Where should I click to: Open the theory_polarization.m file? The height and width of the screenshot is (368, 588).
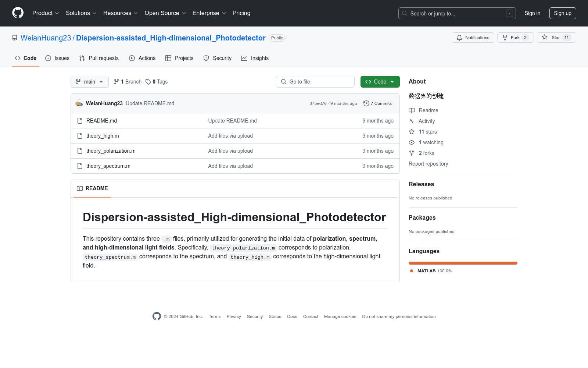[x=111, y=151]
